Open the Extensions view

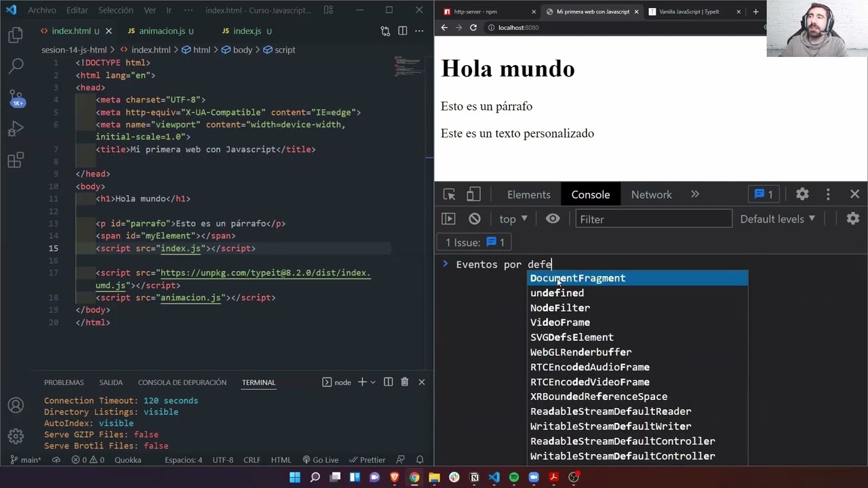tap(16, 160)
